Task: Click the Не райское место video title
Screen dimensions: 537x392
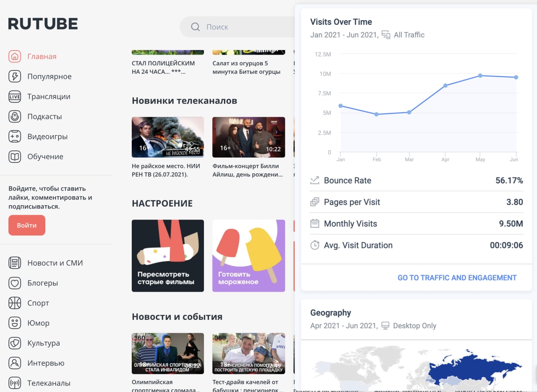Action: (166, 170)
